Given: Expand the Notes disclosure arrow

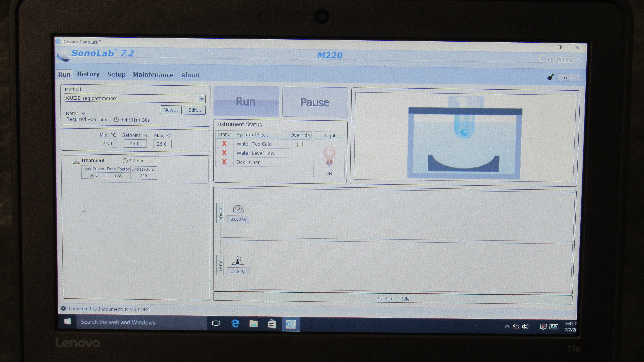Looking at the screenshot, I should [x=83, y=114].
